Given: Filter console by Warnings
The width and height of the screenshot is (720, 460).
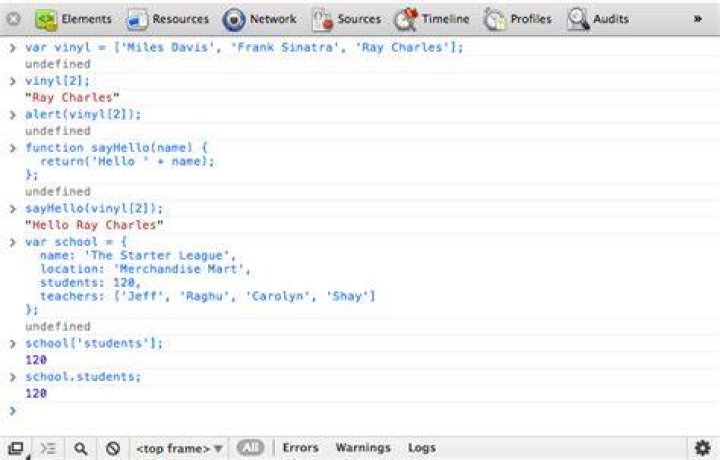Looking at the screenshot, I should 363,448.
